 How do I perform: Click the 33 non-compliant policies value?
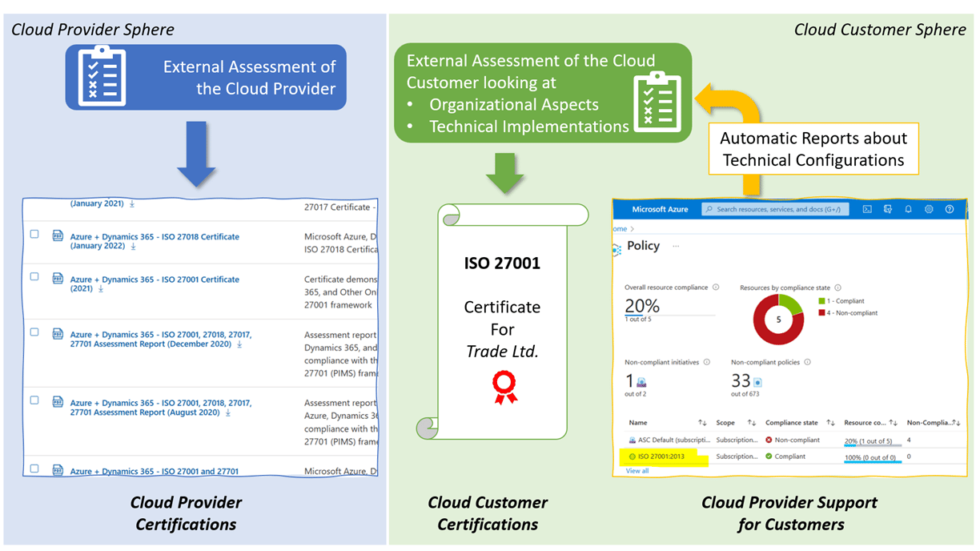[741, 382]
